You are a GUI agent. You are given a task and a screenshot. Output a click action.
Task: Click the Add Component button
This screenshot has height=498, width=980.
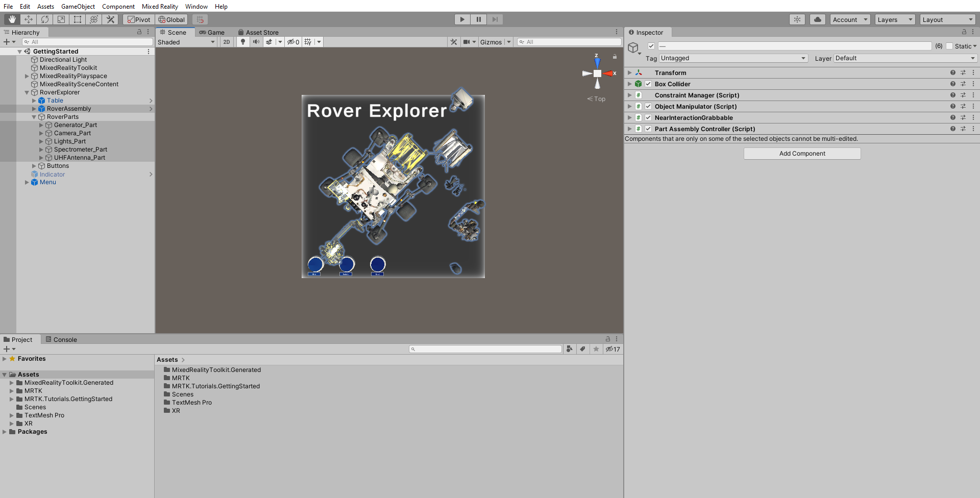802,154
